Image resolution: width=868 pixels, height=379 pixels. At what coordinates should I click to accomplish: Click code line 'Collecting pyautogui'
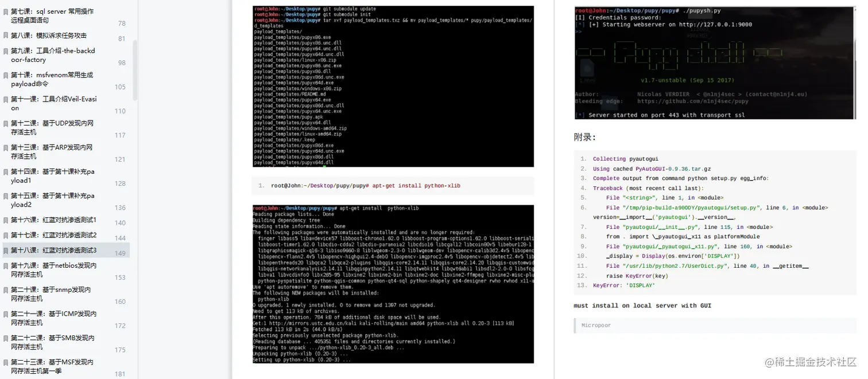click(x=625, y=159)
